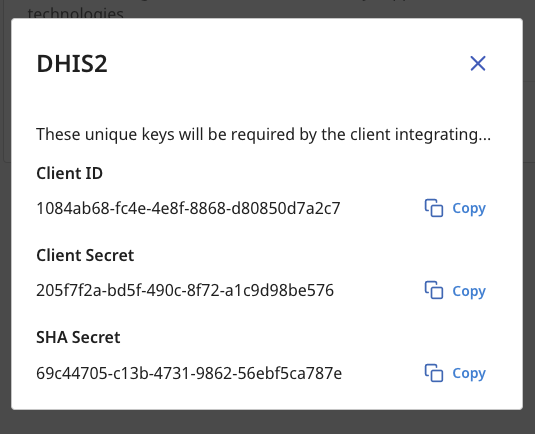Click the DHIS2 dialog title

72,64
